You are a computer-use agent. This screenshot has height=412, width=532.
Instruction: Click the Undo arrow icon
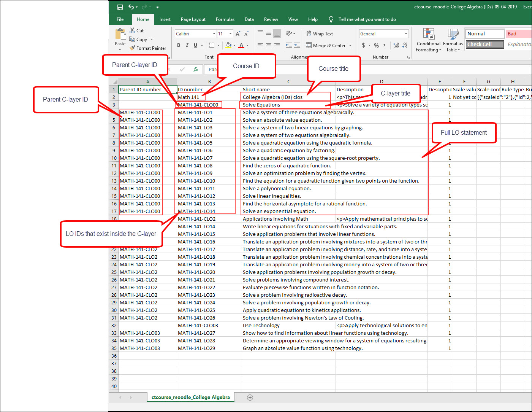pyautogui.click(x=131, y=7)
